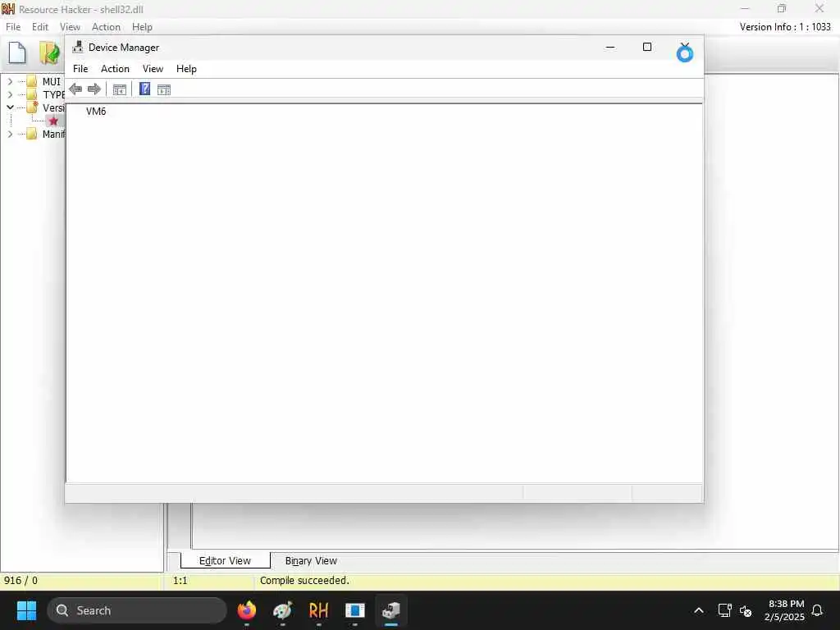Click Resource Hacker title bar logo
Viewport: 840px width, 630px height.
[8, 9]
